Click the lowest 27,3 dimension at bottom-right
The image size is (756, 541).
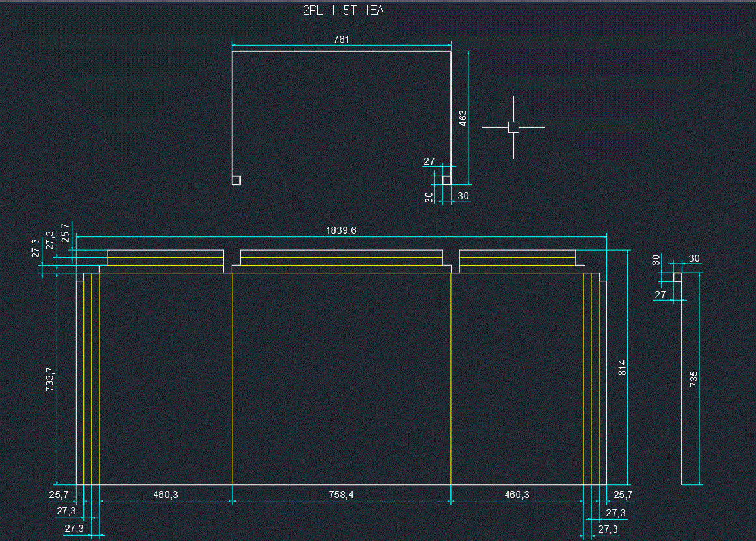pyautogui.click(x=608, y=529)
